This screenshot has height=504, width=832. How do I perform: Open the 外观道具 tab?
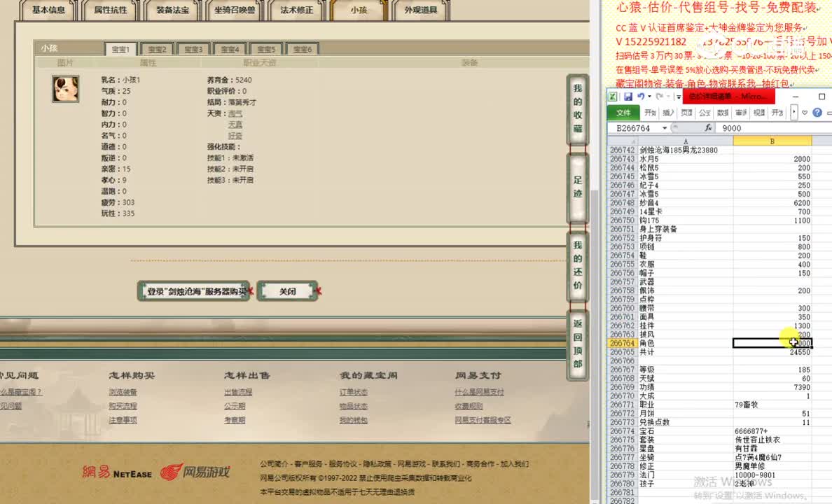pos(421,10)
